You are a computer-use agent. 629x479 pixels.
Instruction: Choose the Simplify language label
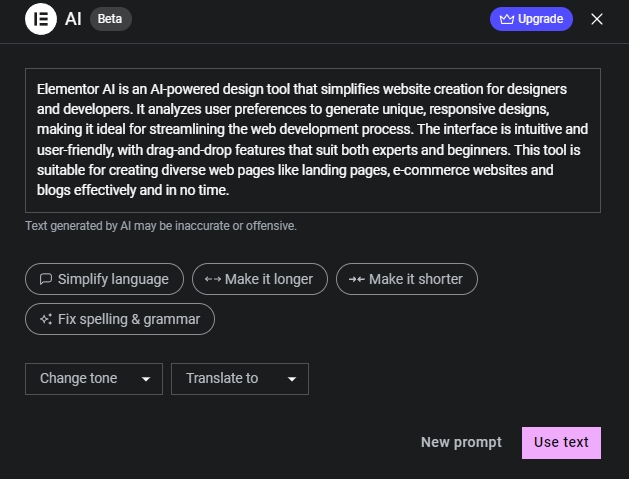[113, 280]
